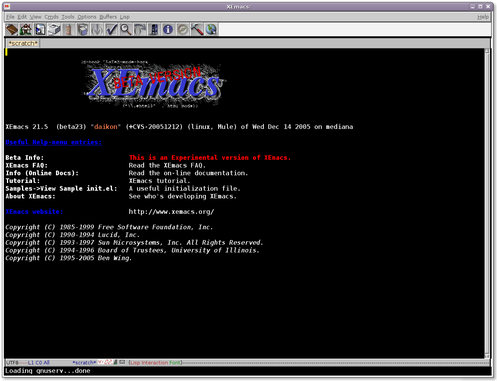Image resolution: width=497 pixels, height=381 pixels.
Task: Click the computer tower toolbar icon
Action: [154, 30]
